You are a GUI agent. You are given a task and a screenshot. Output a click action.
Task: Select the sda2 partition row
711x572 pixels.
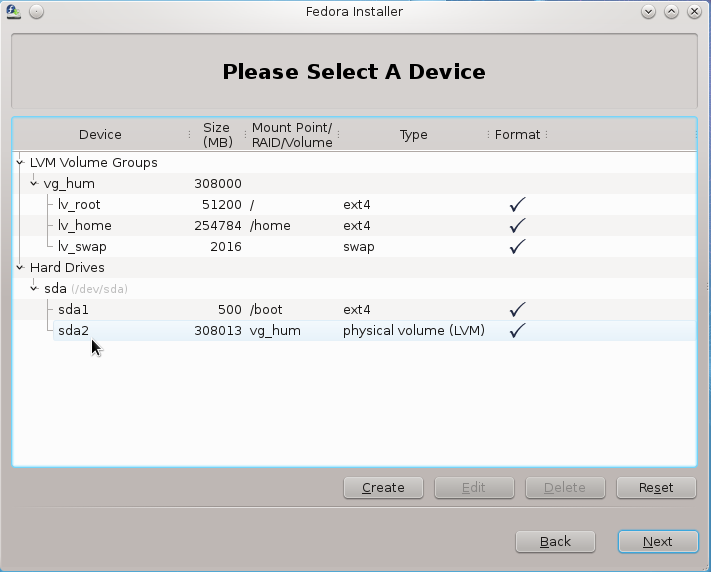pyautogui.click(x=355, y=330)
